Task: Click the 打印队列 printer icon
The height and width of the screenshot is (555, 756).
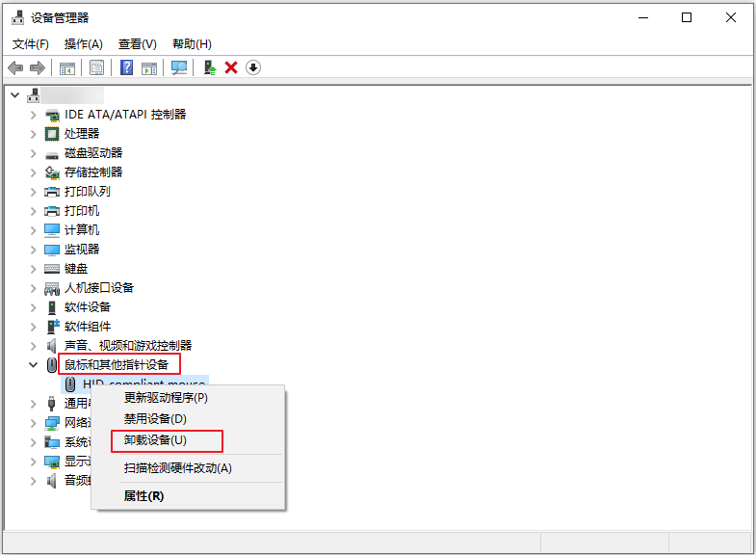Action: point(52,192)
